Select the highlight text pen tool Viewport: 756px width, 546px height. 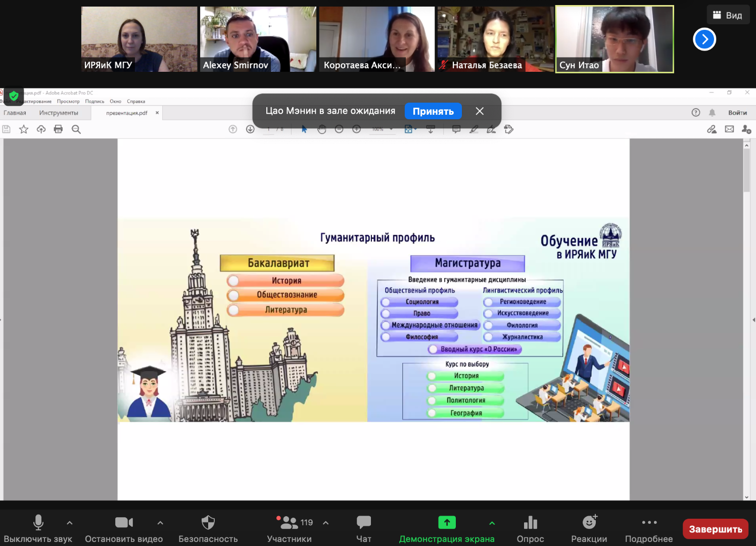[x=474, y=129]
